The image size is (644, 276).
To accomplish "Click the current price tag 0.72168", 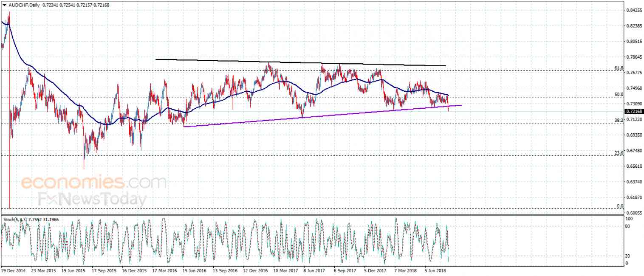I will (633, 111).
